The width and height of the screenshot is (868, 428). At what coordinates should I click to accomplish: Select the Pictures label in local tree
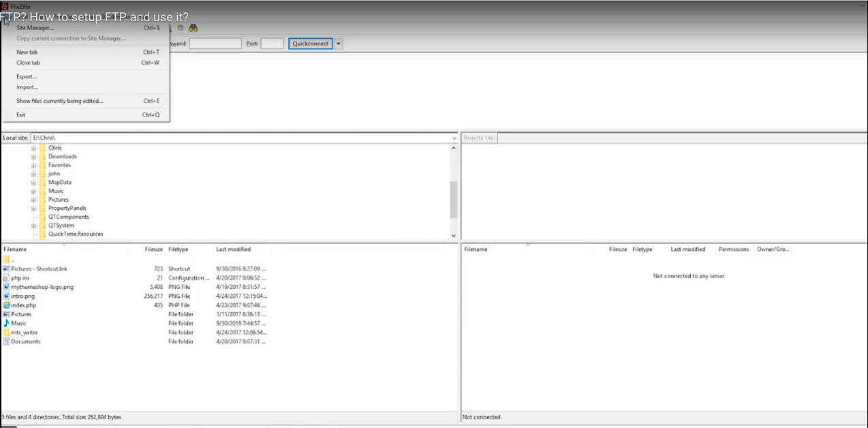click(59, 200)
